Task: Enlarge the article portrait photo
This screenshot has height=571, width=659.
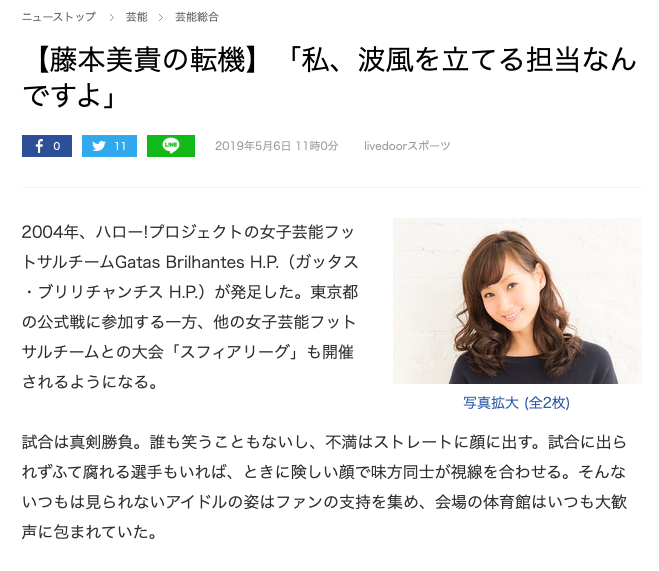Action: point(517,301)
